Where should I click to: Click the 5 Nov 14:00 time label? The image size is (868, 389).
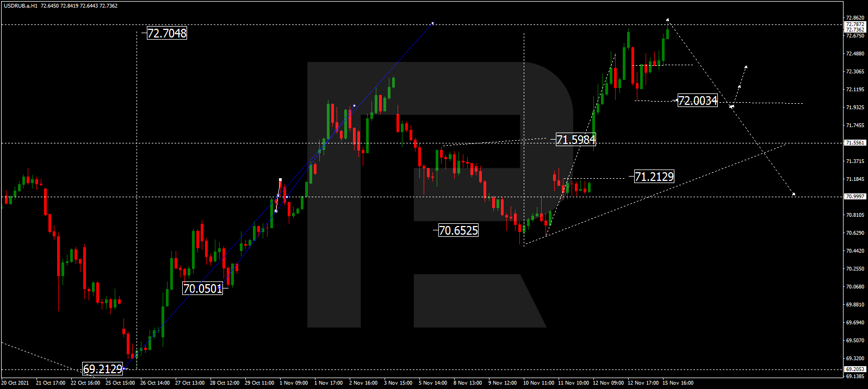click(433, 383)
